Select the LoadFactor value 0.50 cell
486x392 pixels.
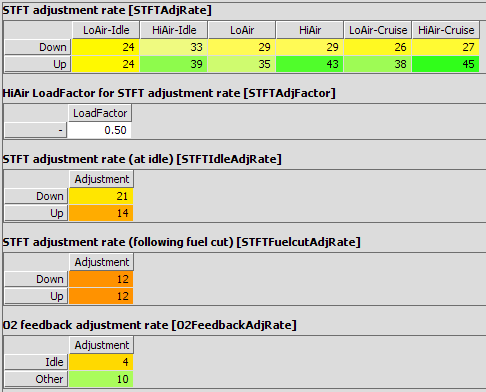coord(100,130)
